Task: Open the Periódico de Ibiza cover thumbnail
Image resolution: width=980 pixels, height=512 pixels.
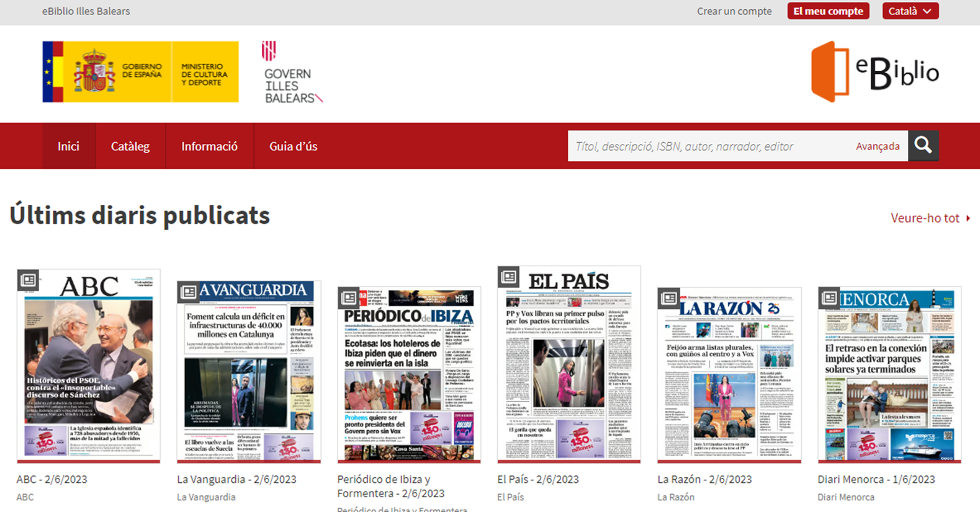Action: pos(409,375)
